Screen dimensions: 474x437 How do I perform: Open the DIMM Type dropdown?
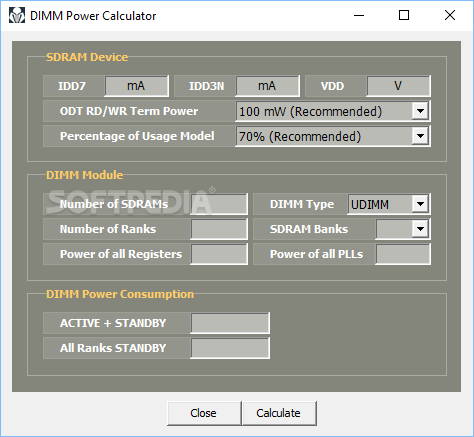pyautogui.click(x=389, y=204)
